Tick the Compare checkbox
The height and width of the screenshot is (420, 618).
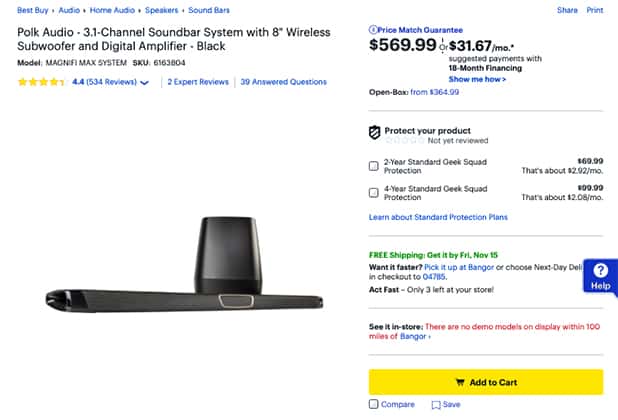point(374,405)
